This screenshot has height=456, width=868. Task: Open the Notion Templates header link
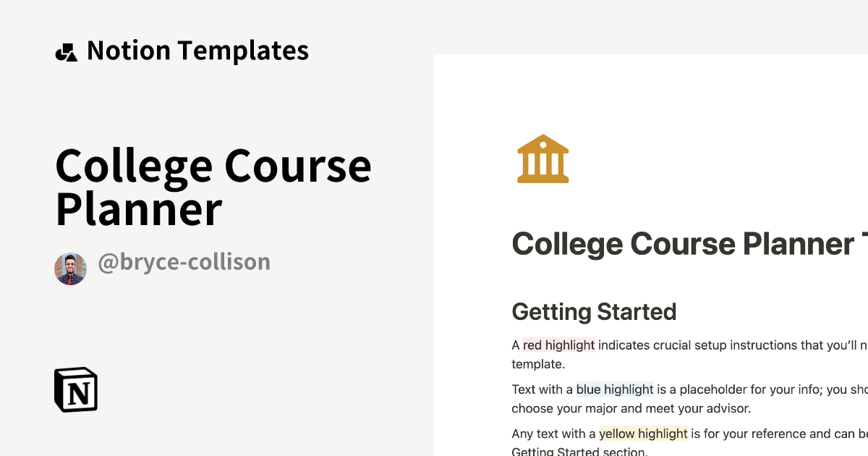pos(197,51)
